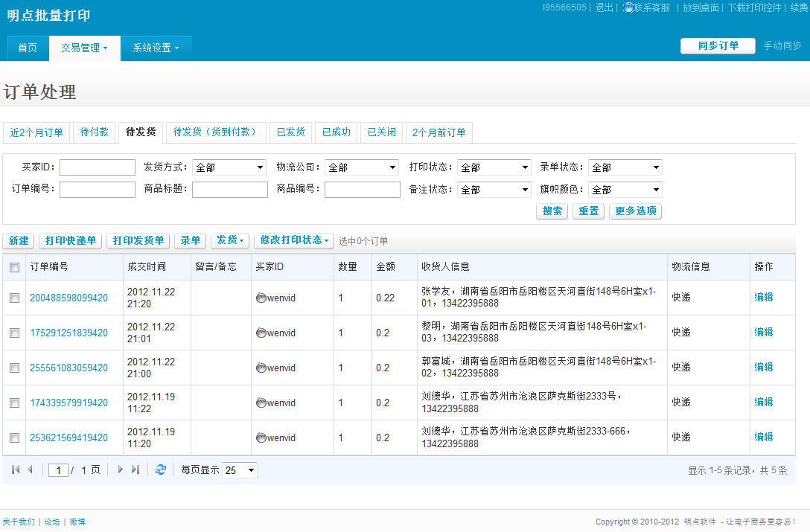Go to previous page arrow

[31, 469]
